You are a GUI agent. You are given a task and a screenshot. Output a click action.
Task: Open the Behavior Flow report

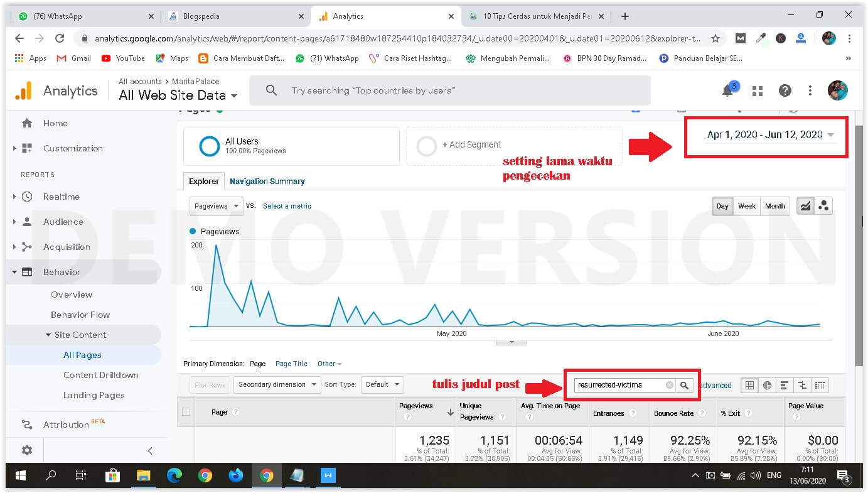click(80, 315)
